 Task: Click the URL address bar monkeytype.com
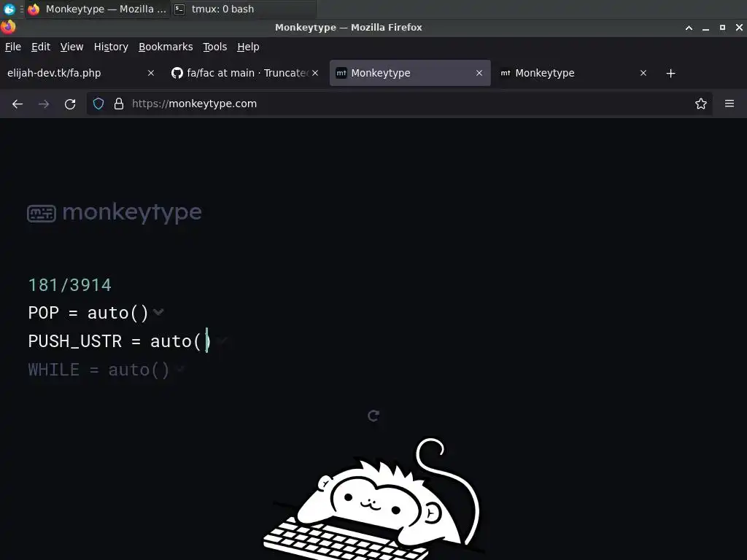(x=399, y=104)
